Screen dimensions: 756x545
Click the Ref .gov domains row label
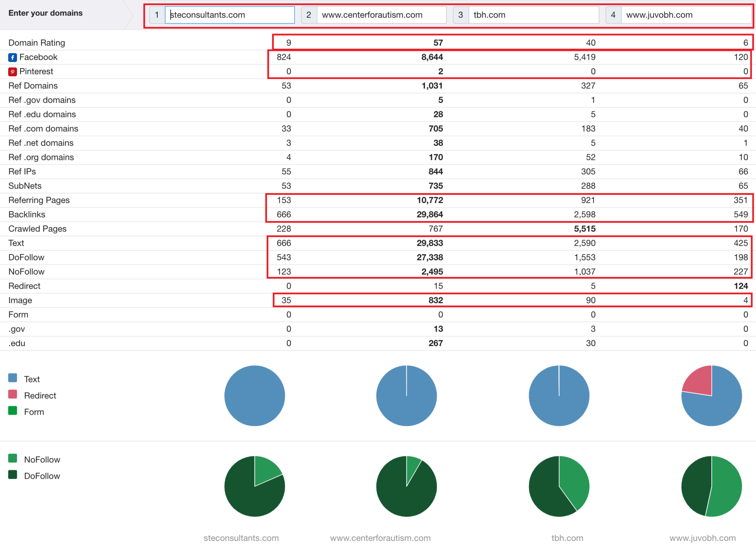pos(42,100)
